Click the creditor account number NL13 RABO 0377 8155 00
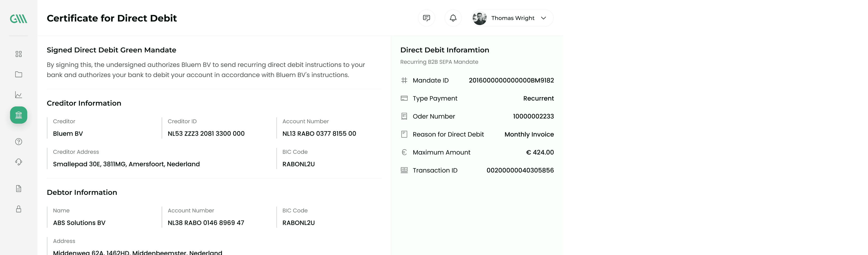This screenshot has width=868, height=255. (319, 134)
